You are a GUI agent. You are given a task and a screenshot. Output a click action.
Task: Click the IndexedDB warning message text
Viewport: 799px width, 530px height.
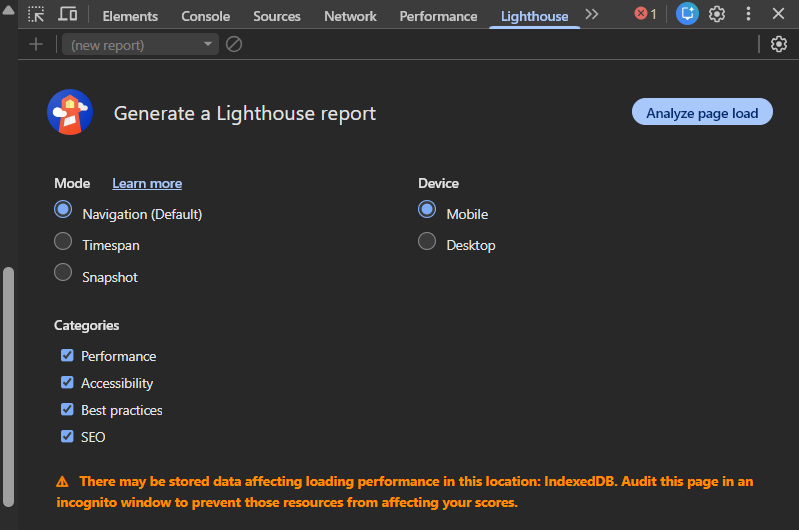coord(405,492)
